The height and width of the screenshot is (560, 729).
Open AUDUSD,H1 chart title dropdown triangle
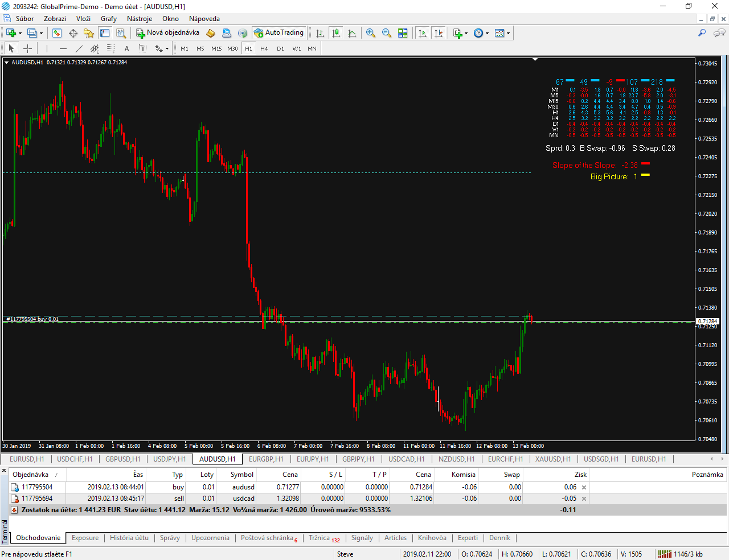7,63
